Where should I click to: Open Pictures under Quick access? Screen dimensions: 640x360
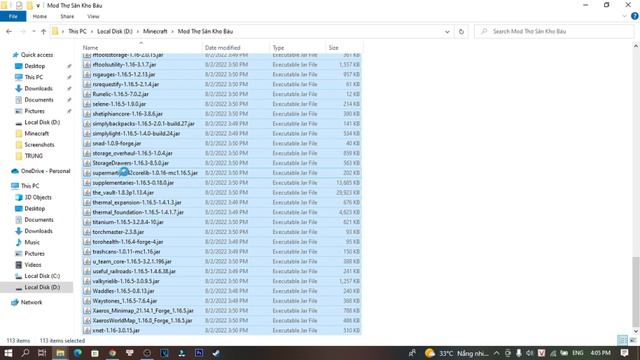(34, 111)
